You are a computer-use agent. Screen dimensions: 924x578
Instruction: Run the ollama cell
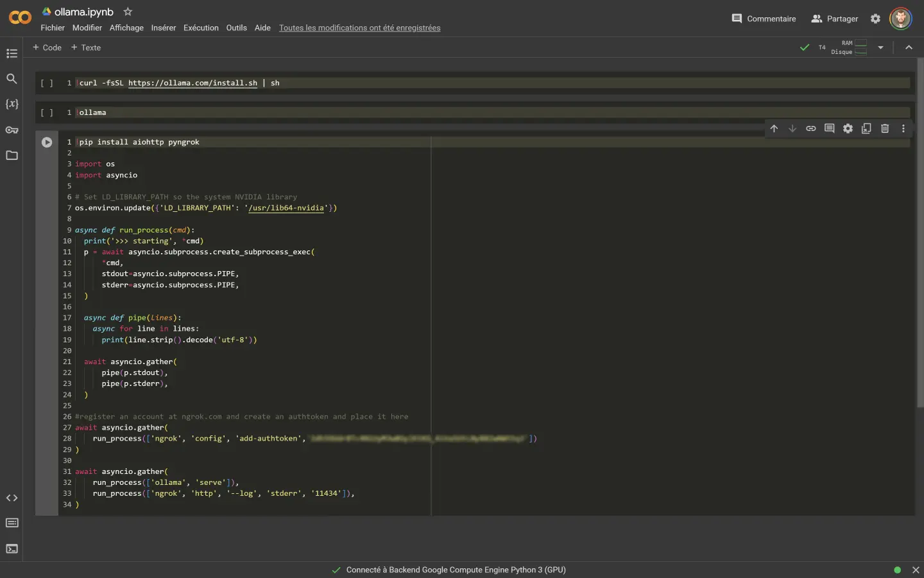click(x=47, y=112)
